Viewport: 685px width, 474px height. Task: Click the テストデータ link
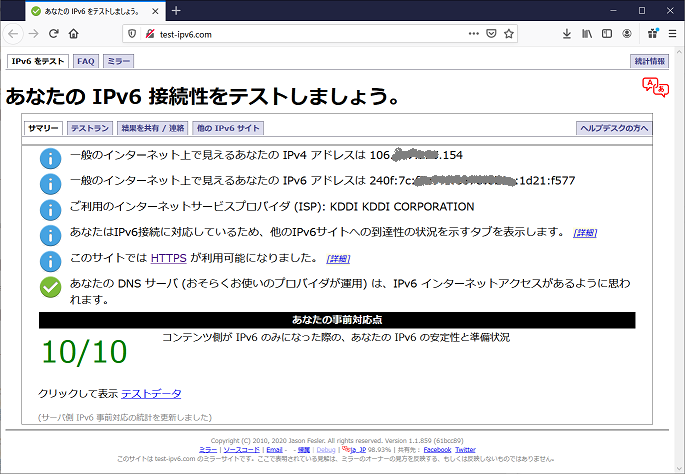coord(151,394)
